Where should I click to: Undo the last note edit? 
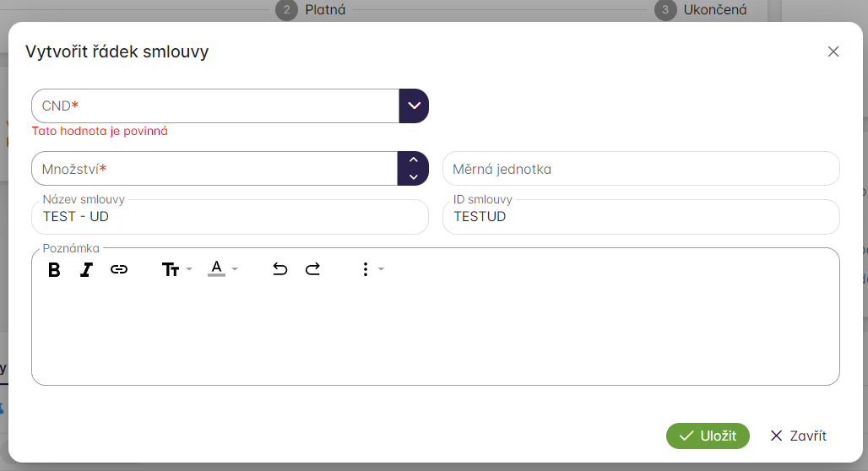pyautogui.click(x=280, y=270)
